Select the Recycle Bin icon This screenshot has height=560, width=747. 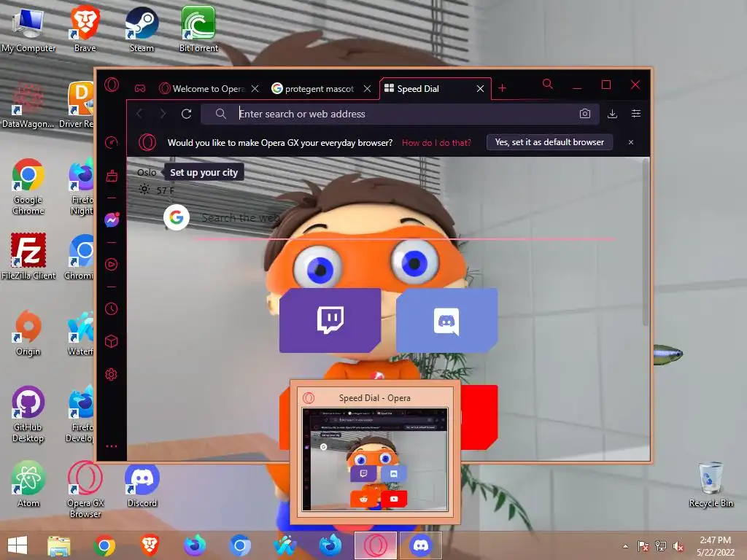tap(711, 484)
